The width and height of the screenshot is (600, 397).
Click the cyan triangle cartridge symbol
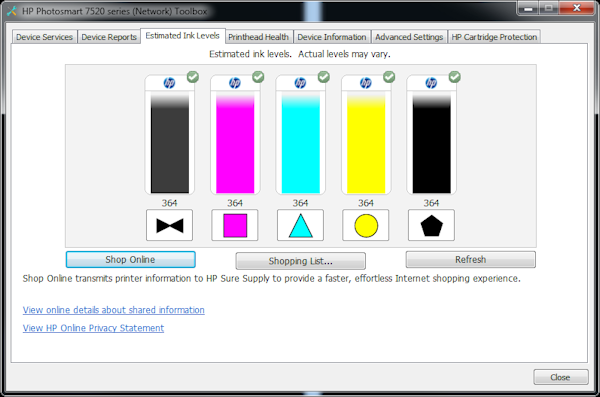(x=300, y=225)
